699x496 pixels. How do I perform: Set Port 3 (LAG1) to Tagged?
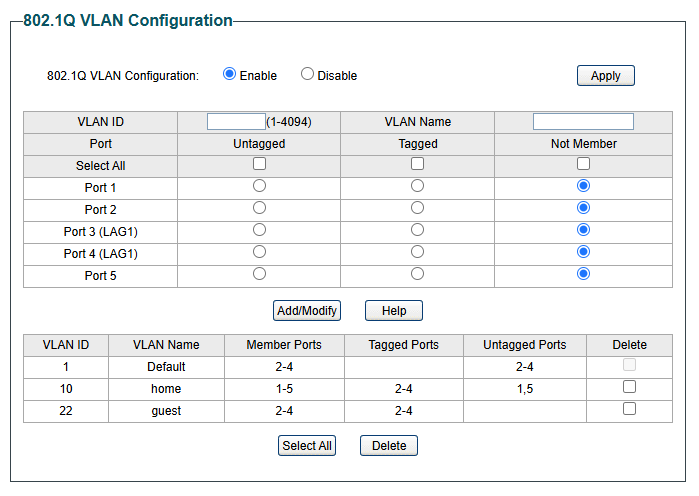point(417,230)
